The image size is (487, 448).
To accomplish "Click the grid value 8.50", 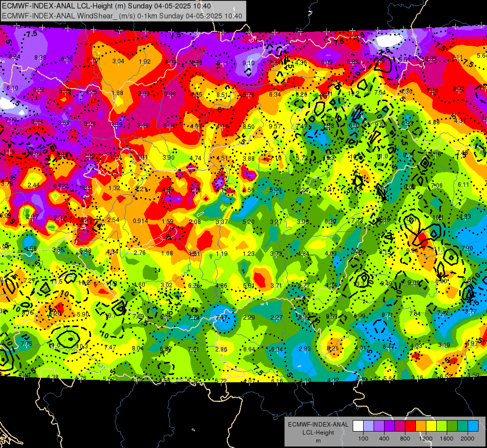I will point(248,126).
